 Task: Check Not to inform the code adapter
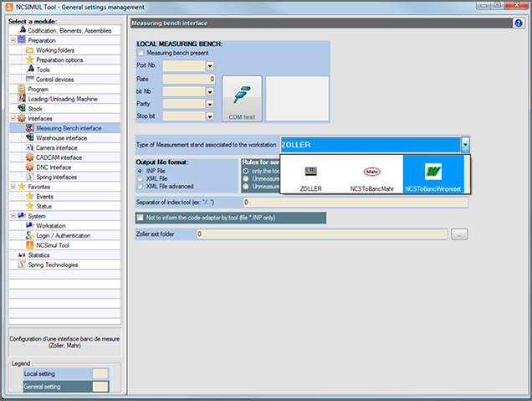141,218
